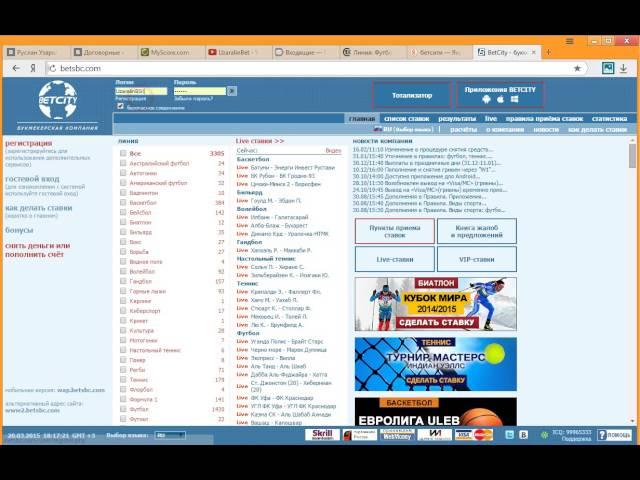Check the Формула 1 checkbox
Viewport: 640px width, 480px height.
(123, 399)
